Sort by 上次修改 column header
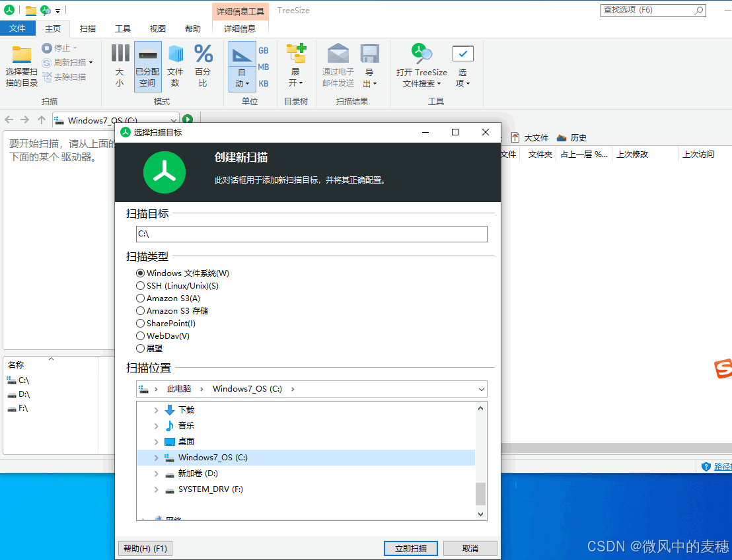 pos(632,155)
